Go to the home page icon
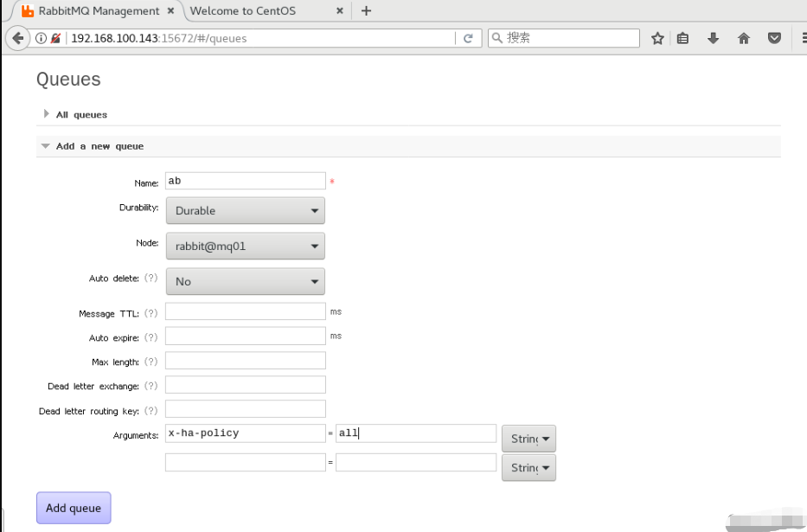Screen dimensions: 807x532 743,38
